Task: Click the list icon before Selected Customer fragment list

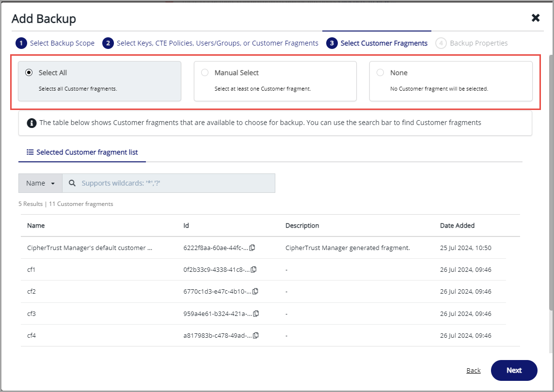Action: (30, 152)
